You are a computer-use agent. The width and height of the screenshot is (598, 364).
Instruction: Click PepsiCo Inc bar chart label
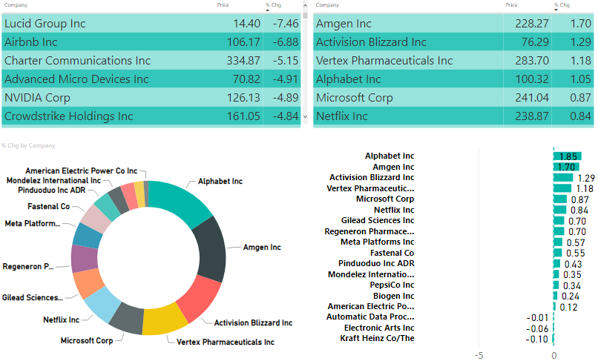pos(392,285)
